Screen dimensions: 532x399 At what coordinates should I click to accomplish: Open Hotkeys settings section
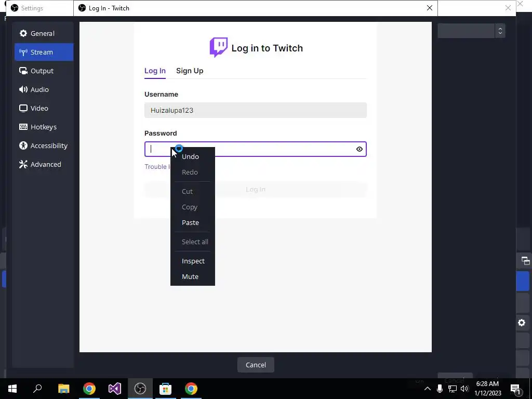(x=44, y=127)
